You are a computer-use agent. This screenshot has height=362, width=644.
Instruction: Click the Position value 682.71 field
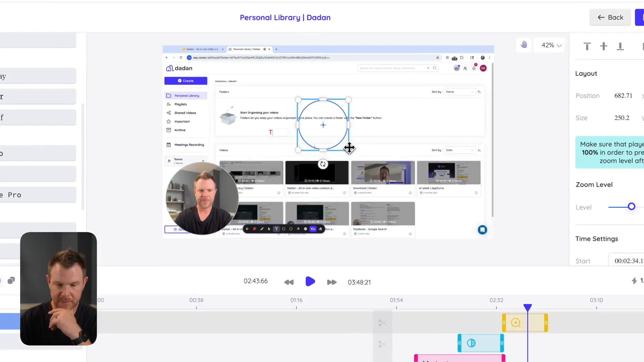(x=623, y=96)
